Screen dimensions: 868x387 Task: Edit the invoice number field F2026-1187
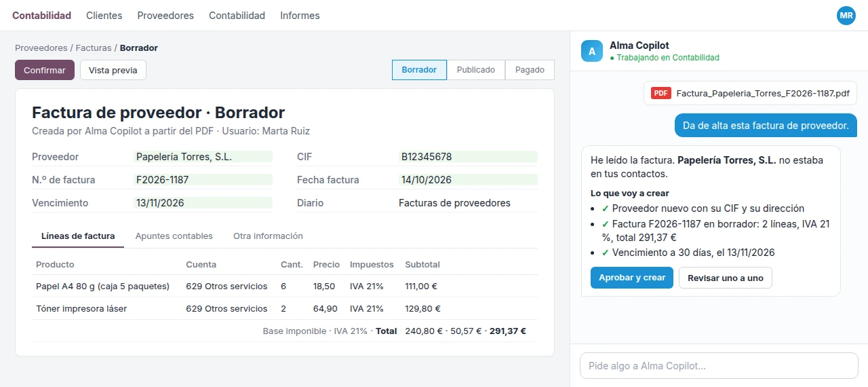[203, 180]
